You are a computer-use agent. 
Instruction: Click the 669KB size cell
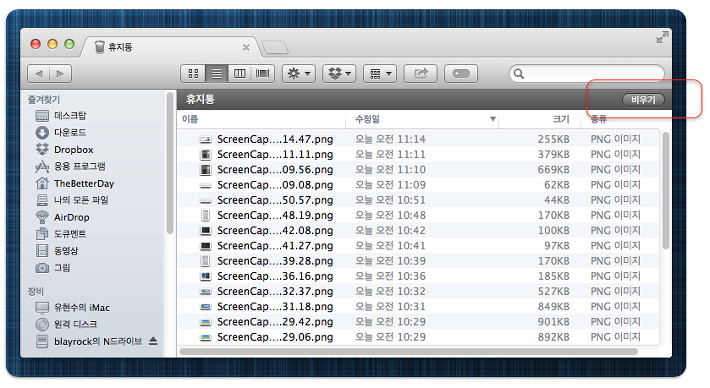click(553, 170)
